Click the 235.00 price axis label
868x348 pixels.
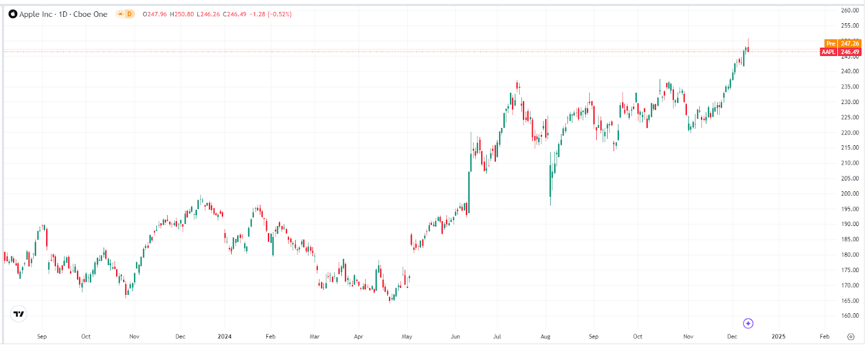click(850, 87)
